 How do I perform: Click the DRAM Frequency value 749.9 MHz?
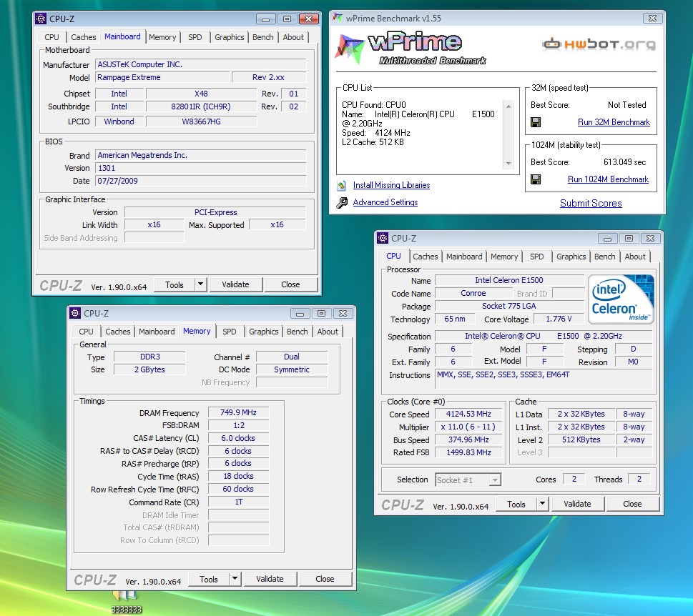click(238, 412)
